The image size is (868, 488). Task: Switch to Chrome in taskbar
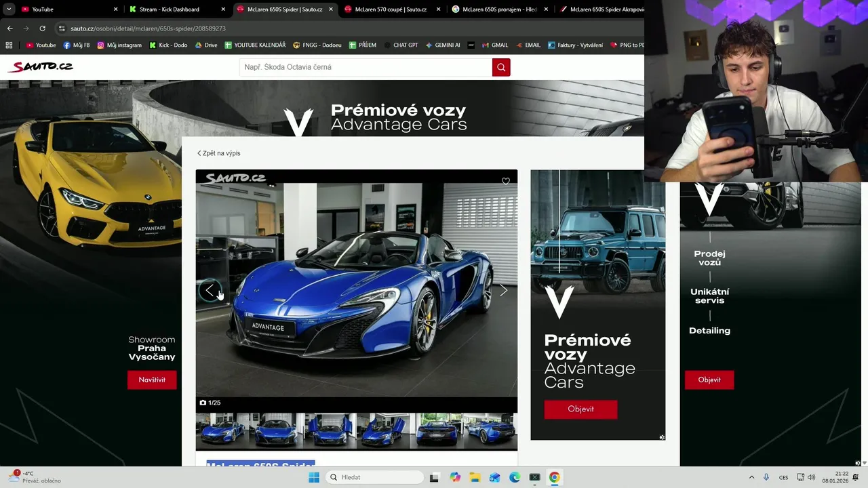click(554, 477)
